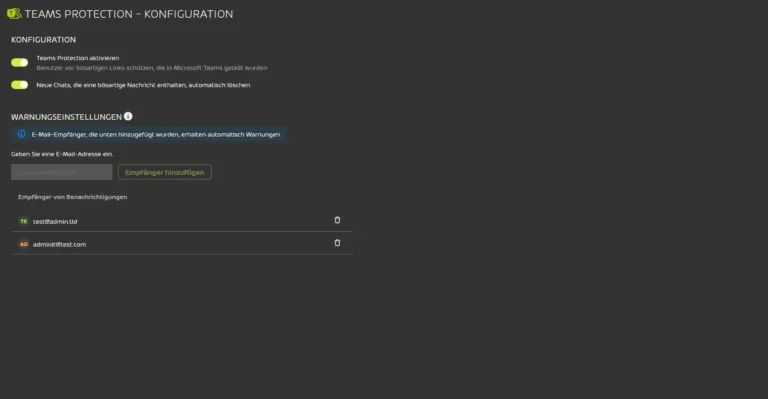The width and height of the screenshot is (768, 399).
Task: Toggle the Teams Protection aktivieren switch
Action: [x=20, y=62]
